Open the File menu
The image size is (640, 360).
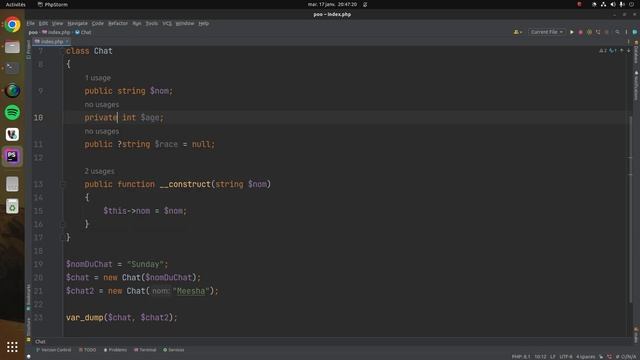coord(31,23)
